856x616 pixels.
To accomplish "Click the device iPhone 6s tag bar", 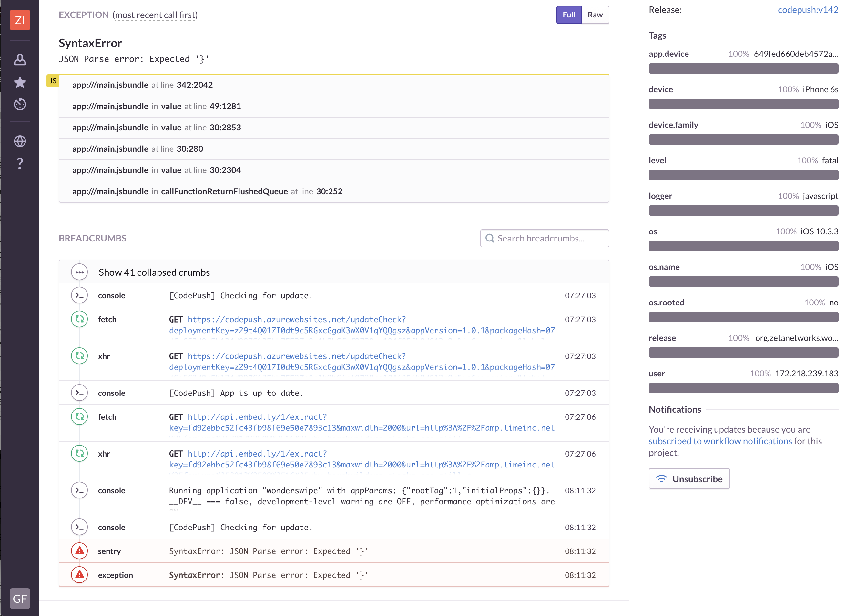I will pos(743,104).
